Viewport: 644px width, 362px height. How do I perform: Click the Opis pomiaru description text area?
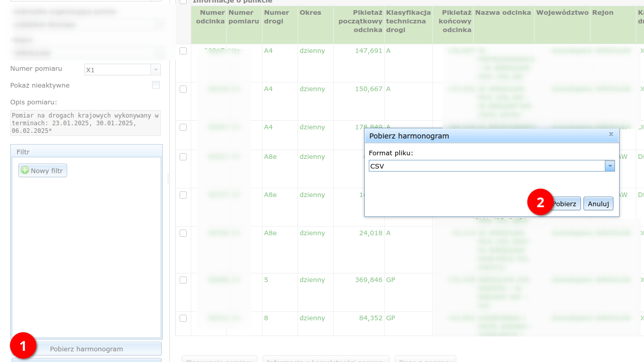[x=85, y=123]
